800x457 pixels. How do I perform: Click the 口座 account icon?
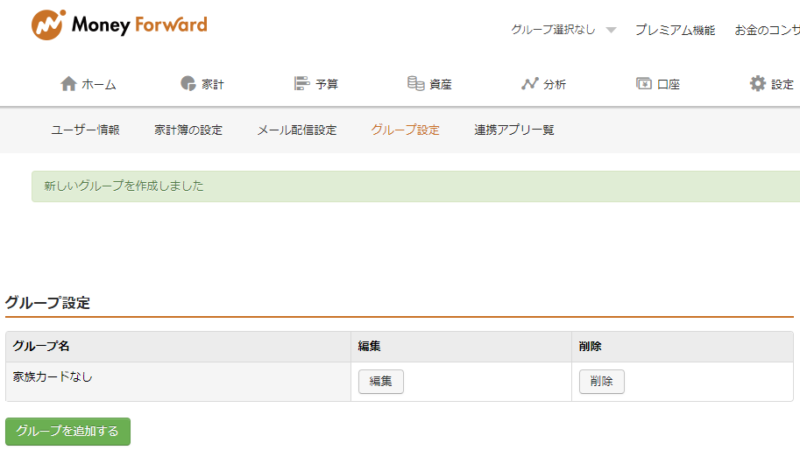click(x=644, y=84)
